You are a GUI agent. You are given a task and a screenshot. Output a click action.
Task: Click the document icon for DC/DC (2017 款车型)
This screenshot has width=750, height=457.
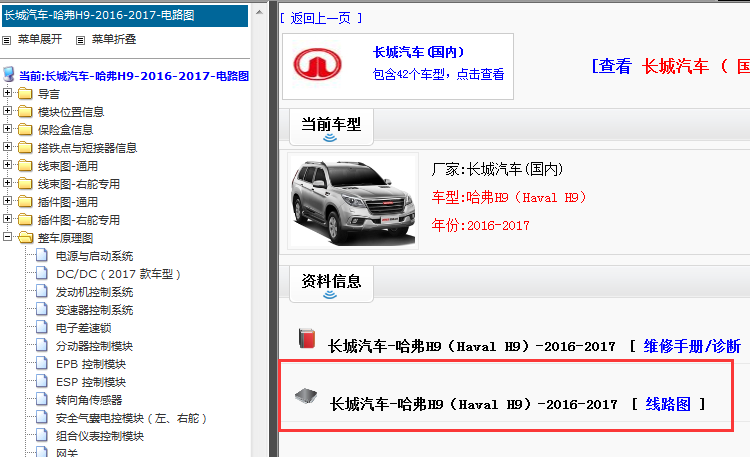coord(42,273)
